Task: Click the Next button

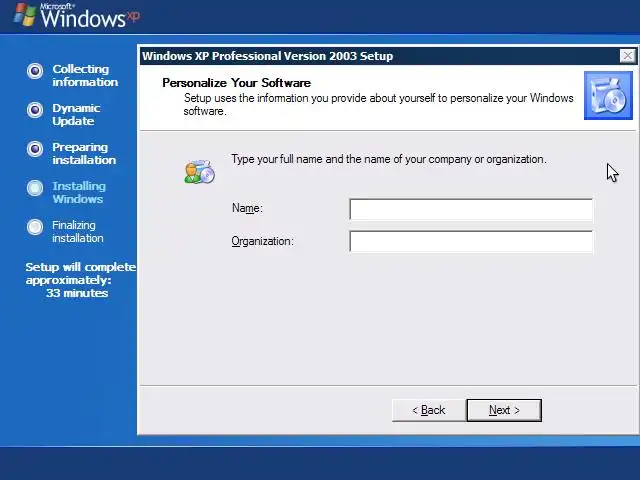Action: pos(504,410)
